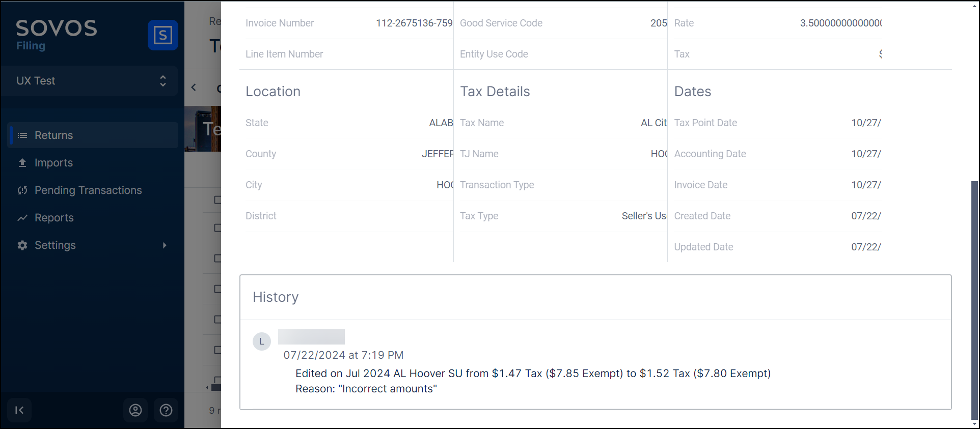Click the Pending Transactions sync icon
This screenshot has width=980, height=429.
point(22,190)
